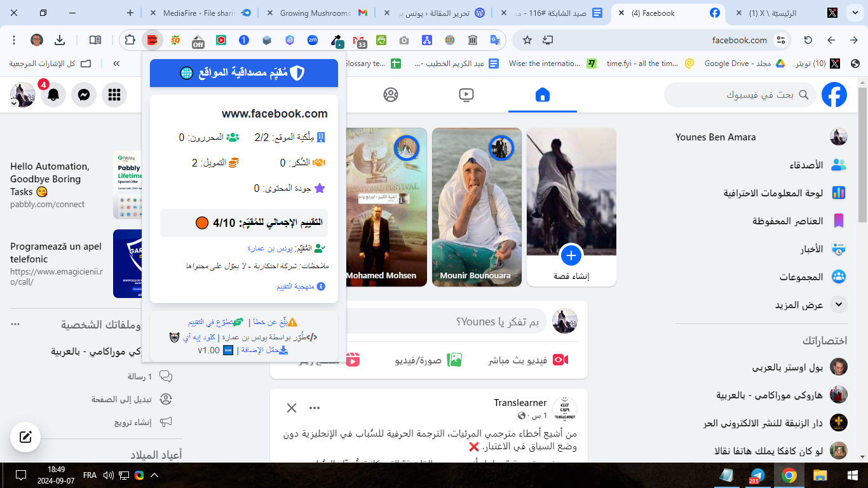Collapse the bookmarks bar with the « chevron
Image resolution: width=868 pixels, height=488 pixels.
[116, 63]
